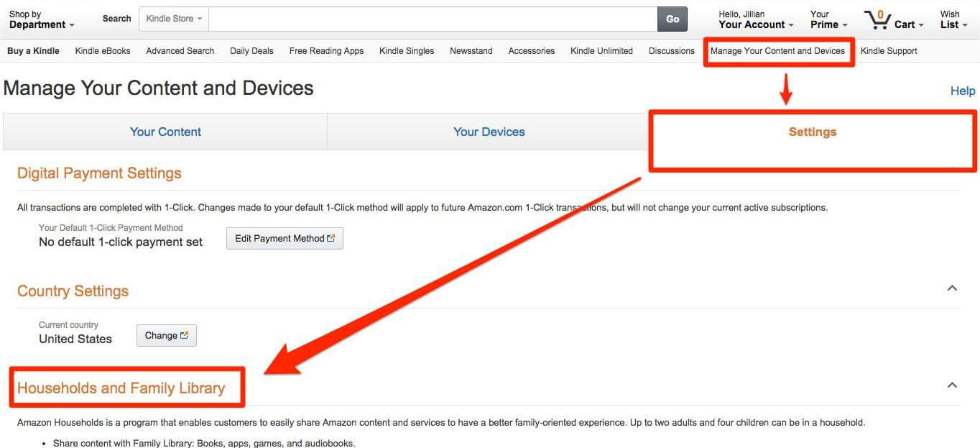The image size is (980, 448).
Task: Switch to Your Content tab
Action: (165, 132)
